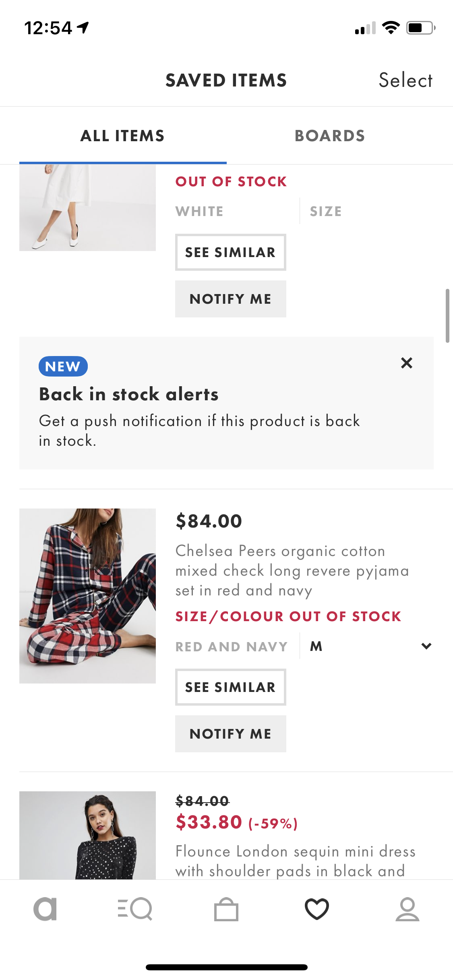Screen dimensions: 453x980
Task: Tap Select in the header
Action: [405, 80]
